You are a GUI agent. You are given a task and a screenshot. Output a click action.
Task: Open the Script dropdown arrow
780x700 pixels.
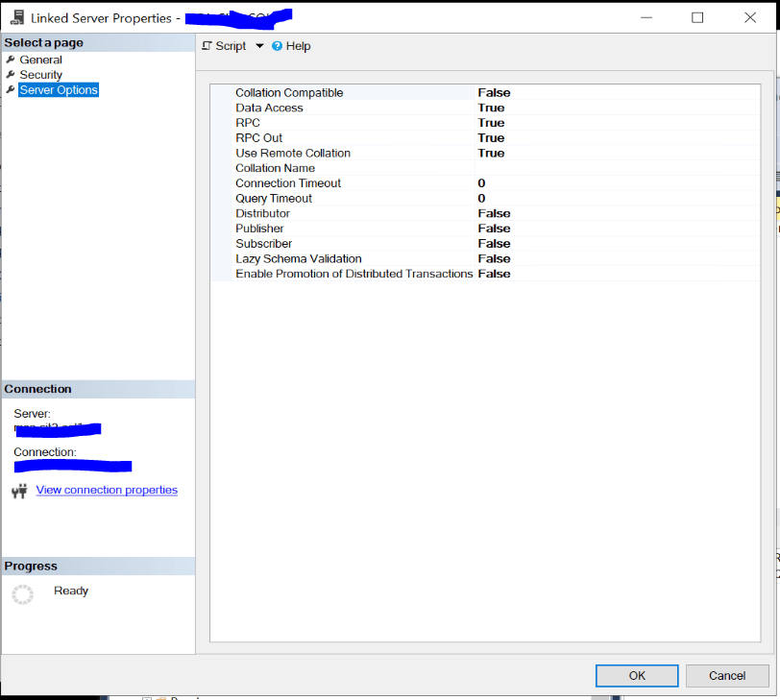tap(258, 45)
